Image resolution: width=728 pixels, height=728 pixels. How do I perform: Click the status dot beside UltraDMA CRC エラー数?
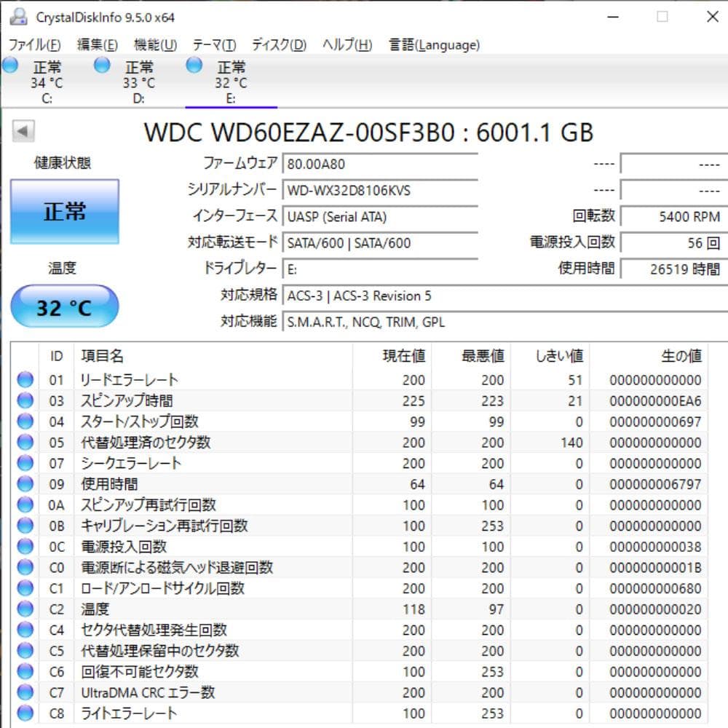tap(25, 692)
